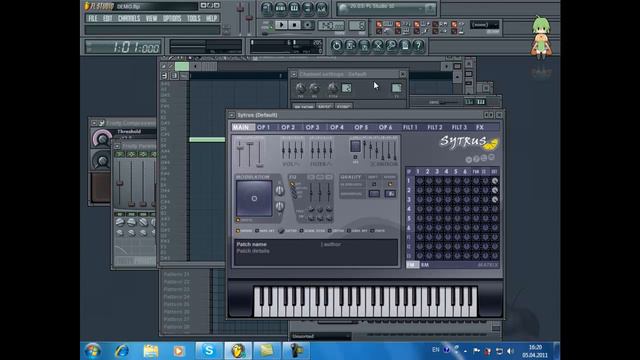
Task: Switch to Sytrus OP 4 tab
Action: pos(337,127)
